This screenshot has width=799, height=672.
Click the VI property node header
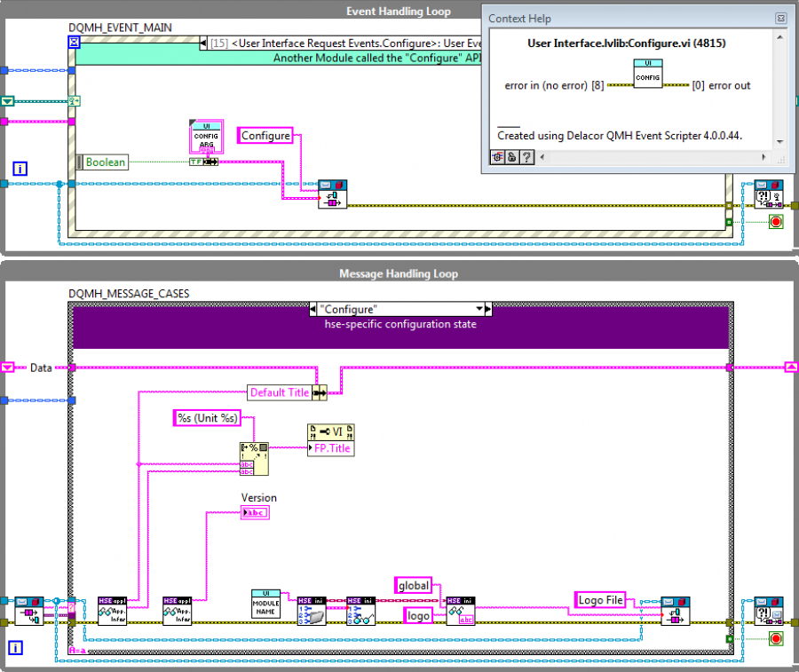click(331, 432)
